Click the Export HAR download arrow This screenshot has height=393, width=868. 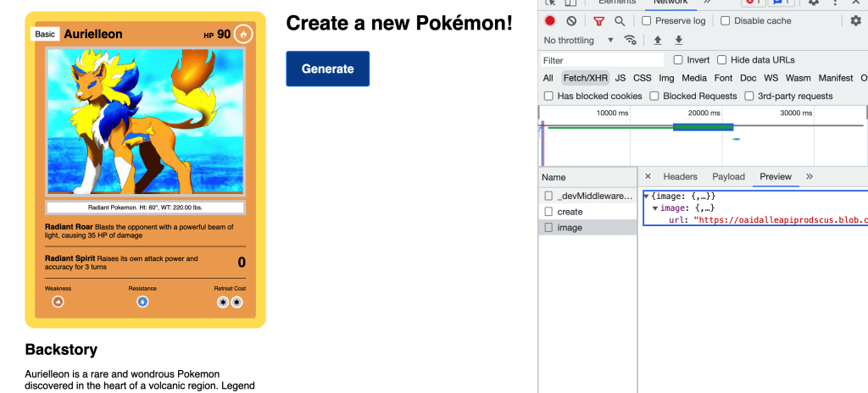pyautogui.click(x=679, y=40)
